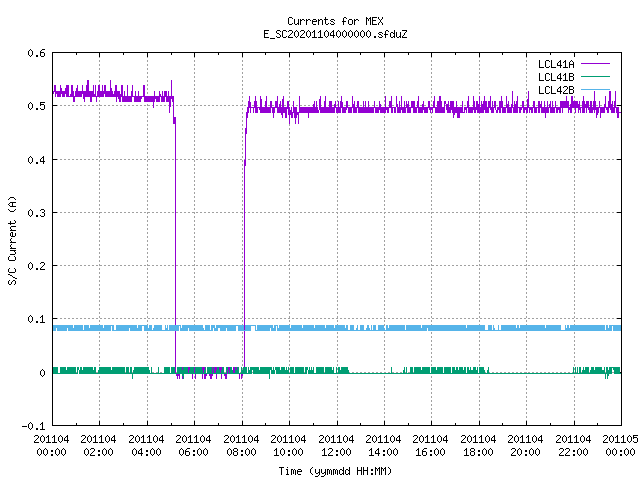
Task: Click the 16:00 x-axis time label
Action: [x=430, y=452]
